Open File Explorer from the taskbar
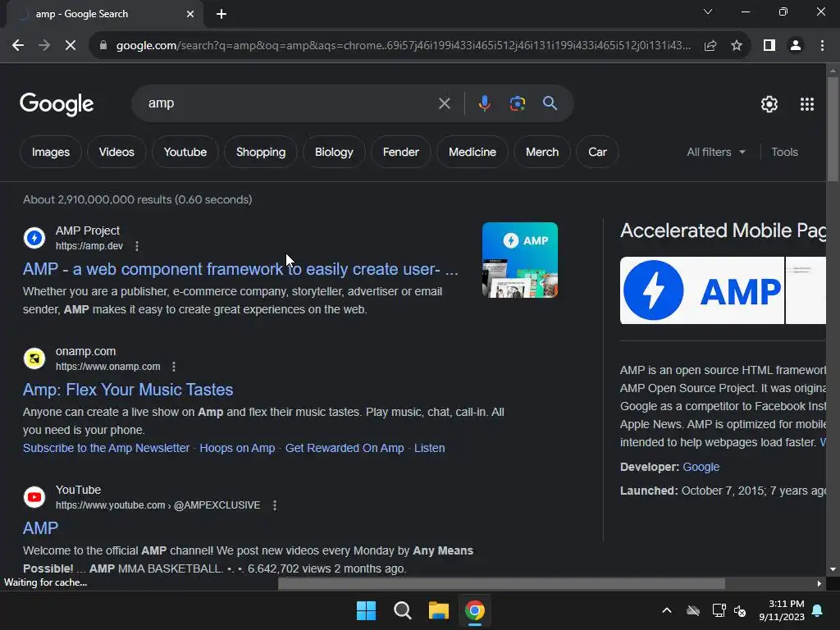 click(438, 610)
